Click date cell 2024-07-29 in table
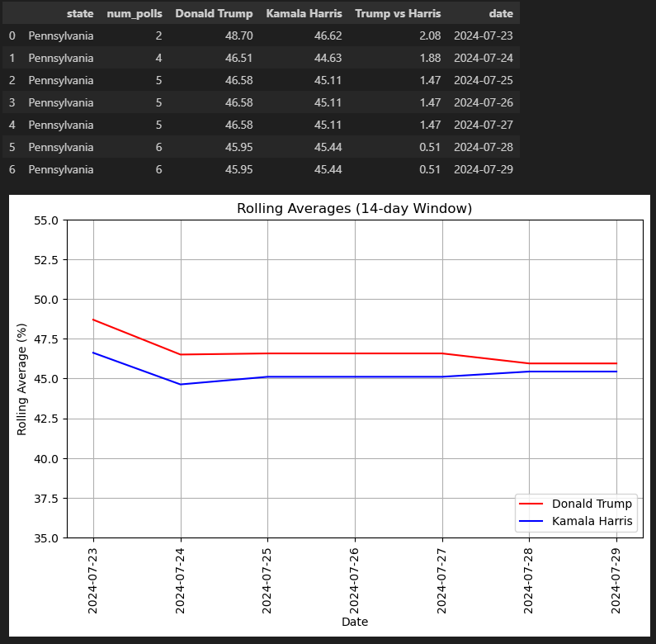 [x=484, y=169]
